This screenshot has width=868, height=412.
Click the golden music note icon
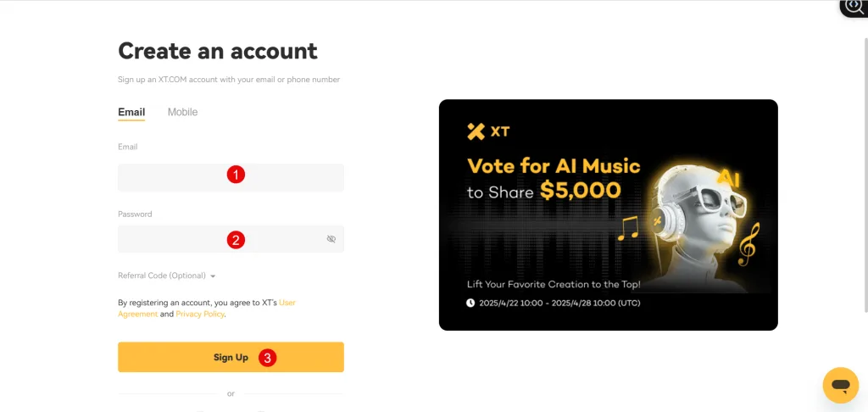[628, 228]
